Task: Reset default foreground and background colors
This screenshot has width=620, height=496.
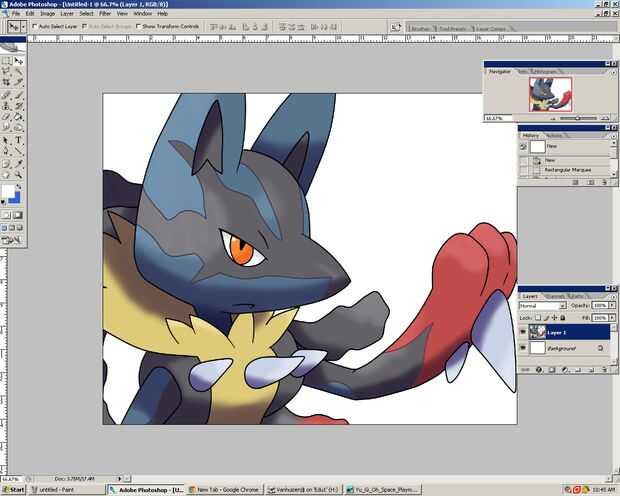Action: coord(4,202)
